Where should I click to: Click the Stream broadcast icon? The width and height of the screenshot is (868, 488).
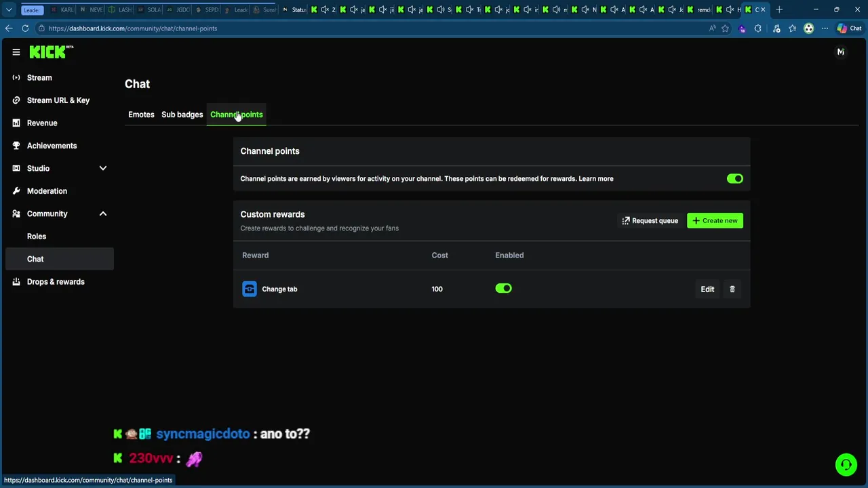[x=16, y=78]
